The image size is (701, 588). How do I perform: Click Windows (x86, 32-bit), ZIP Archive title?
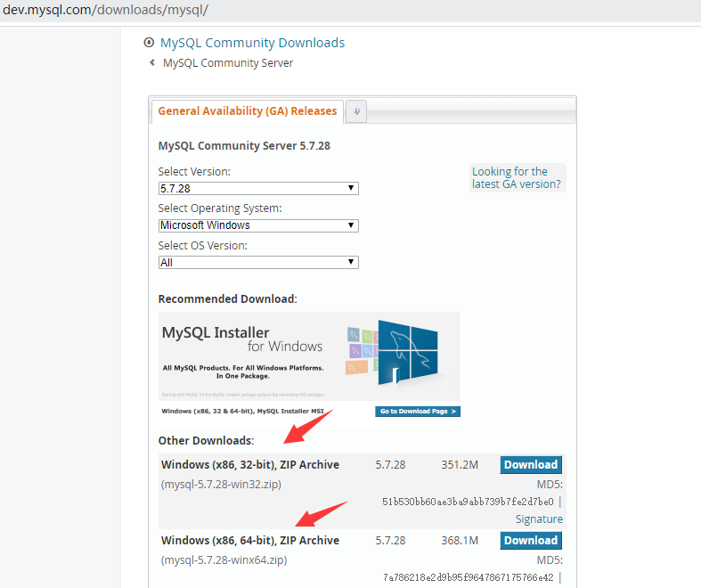tap(250, 464)
